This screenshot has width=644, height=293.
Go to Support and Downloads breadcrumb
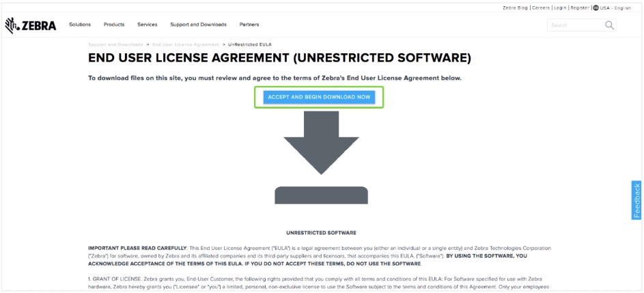115,44
